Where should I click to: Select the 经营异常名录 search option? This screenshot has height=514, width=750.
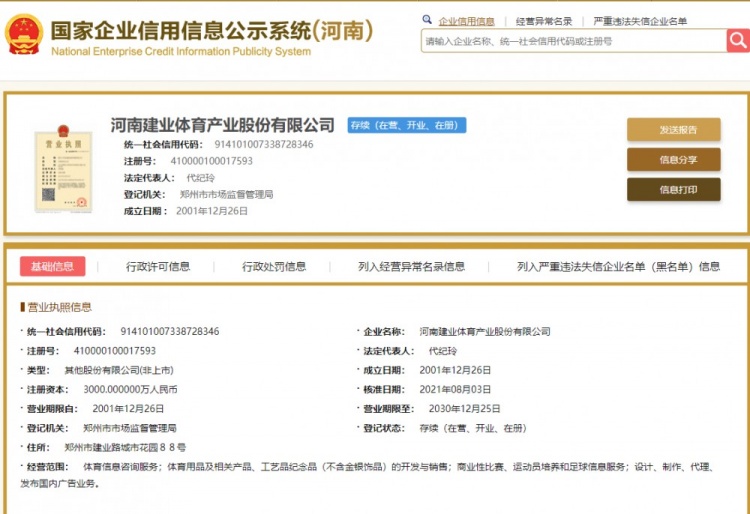[544, 21]
